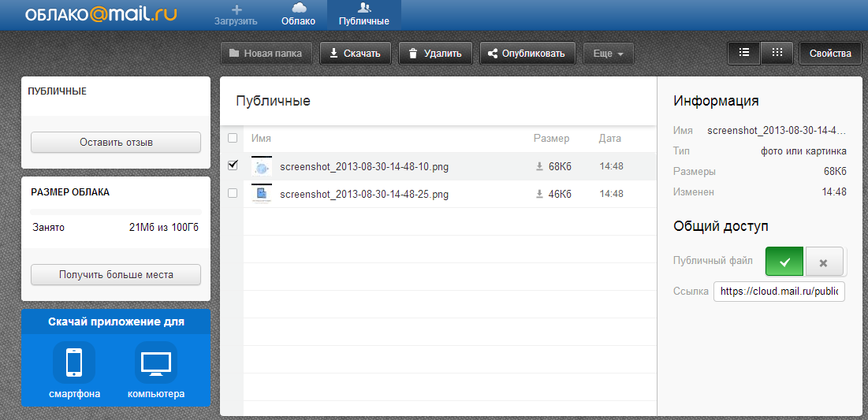Image resolution: width=868 pixels, height=420 pixels.
Task: Check screenshot_2013-08-30-14-48-25.png checkbox
Action: pos(233,193)
